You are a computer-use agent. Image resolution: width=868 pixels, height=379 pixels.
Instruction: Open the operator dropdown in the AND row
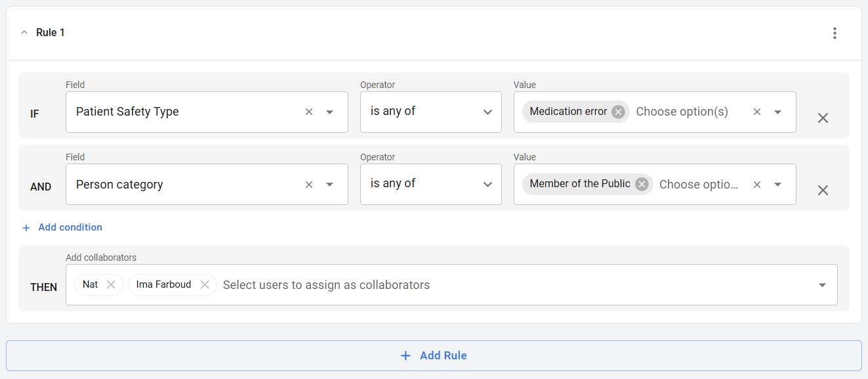[487, 185]
